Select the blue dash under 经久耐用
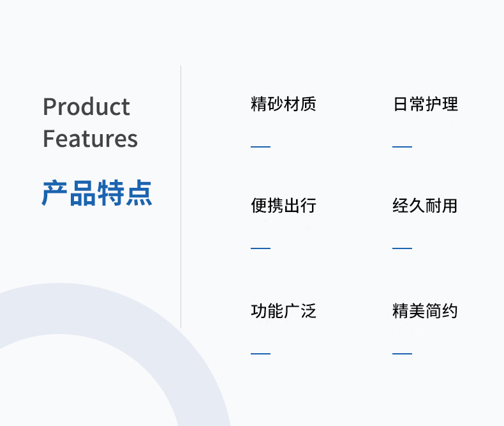 point(402,248)
